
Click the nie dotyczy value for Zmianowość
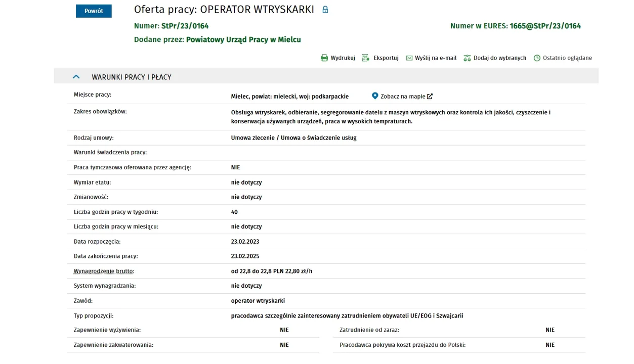click(246, 197)
